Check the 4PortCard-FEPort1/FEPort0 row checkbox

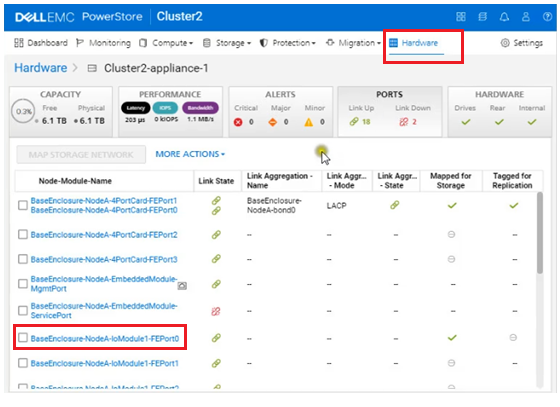coord(23,205)
